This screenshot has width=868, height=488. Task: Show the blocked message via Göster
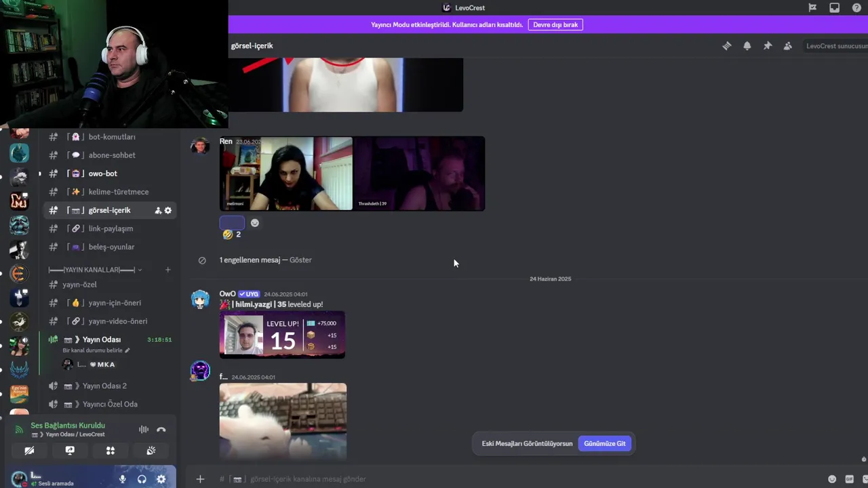pyautogui.click(x=300, y=260)
